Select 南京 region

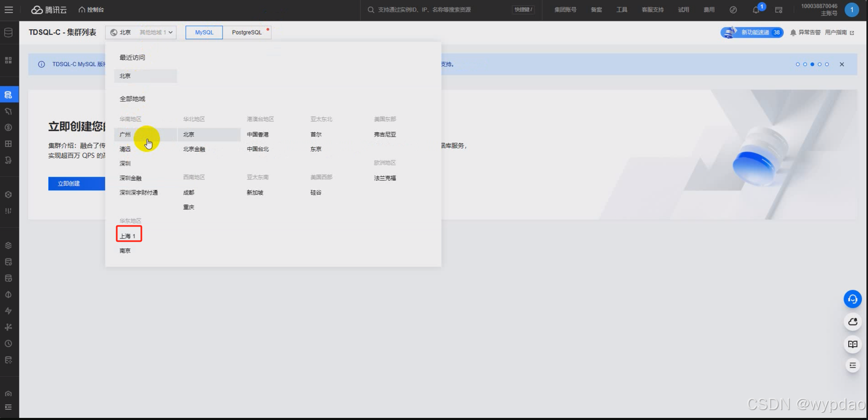[x=125, y=251]
